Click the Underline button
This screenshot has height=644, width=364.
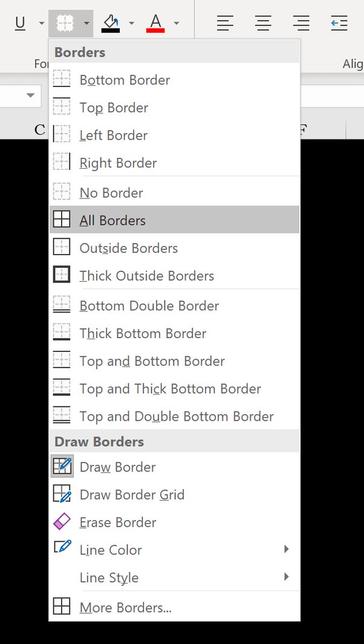pyautogui.click(x=20, y=23)
